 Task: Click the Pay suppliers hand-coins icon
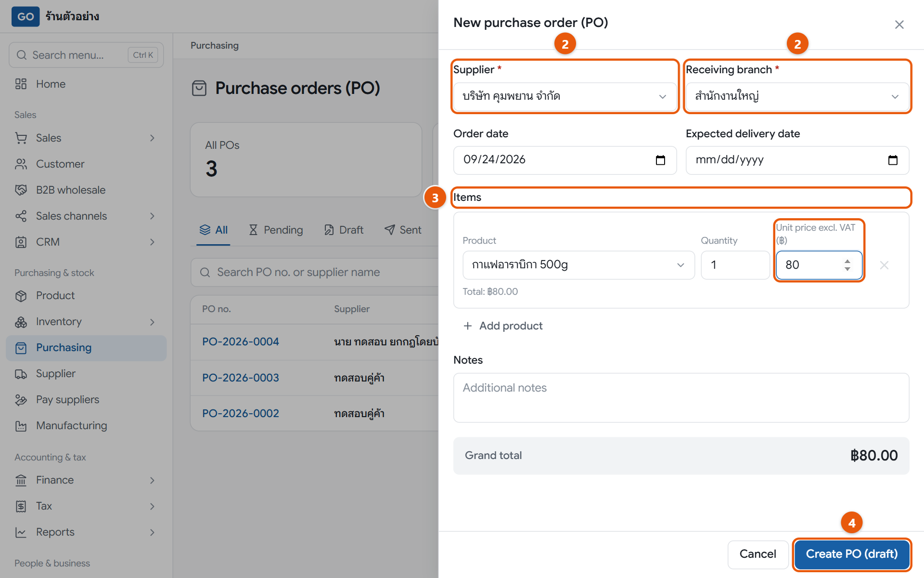coord(21,400)
